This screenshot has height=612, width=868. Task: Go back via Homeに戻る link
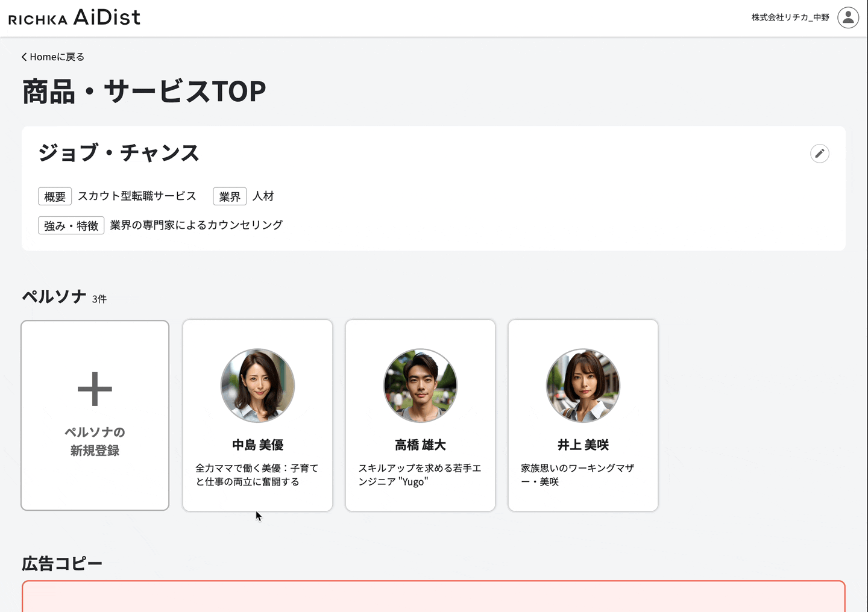[53, 57]
